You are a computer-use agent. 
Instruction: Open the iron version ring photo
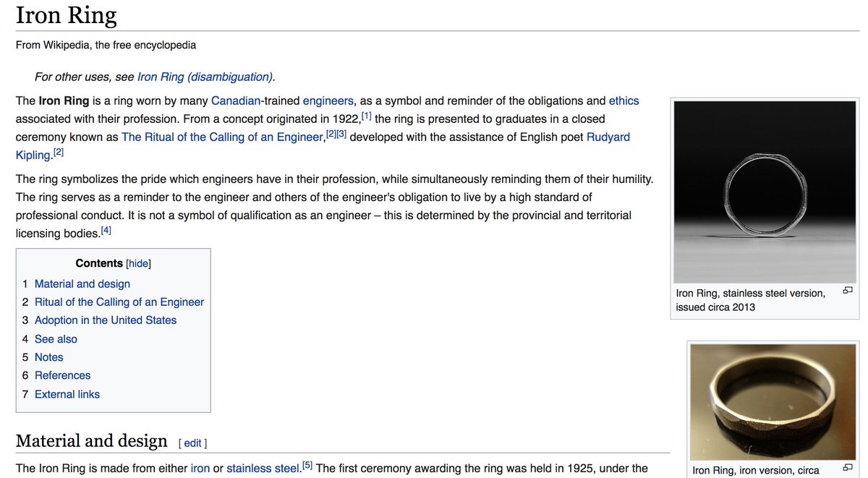pos(773,402)
